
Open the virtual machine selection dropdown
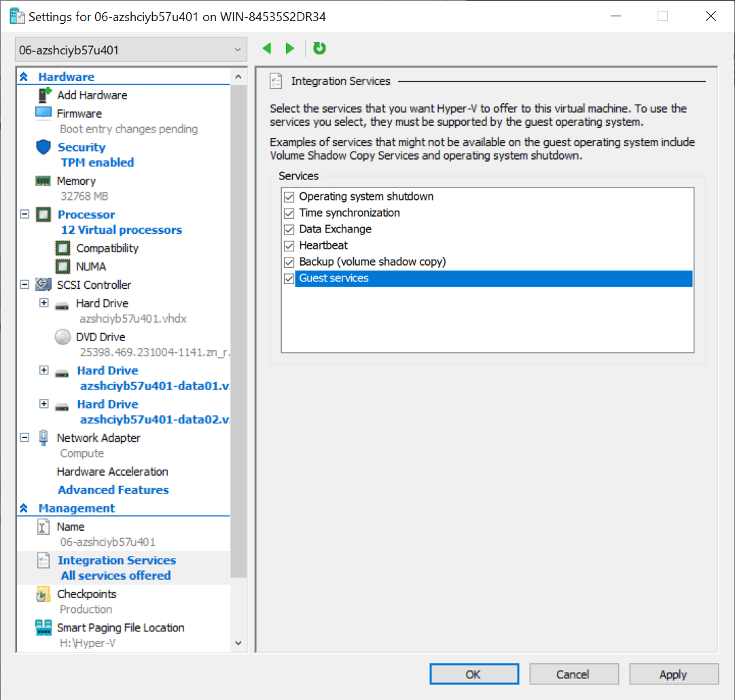click(x=131, y=50)
